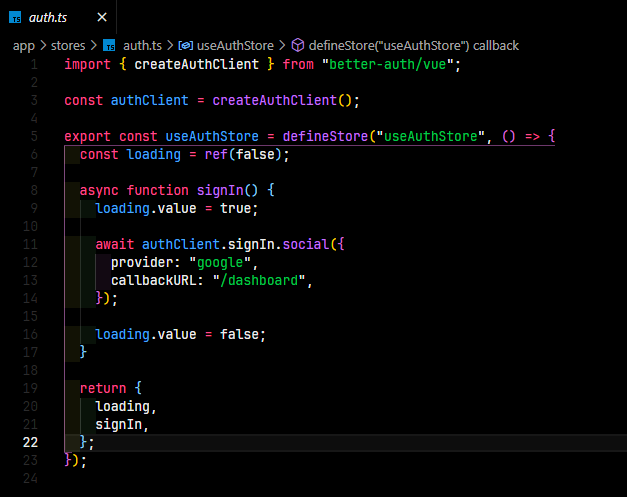The height and width of the screenshot is (497, 627).
Task: Click 'true' value on line 9
Action: point(235,208)
